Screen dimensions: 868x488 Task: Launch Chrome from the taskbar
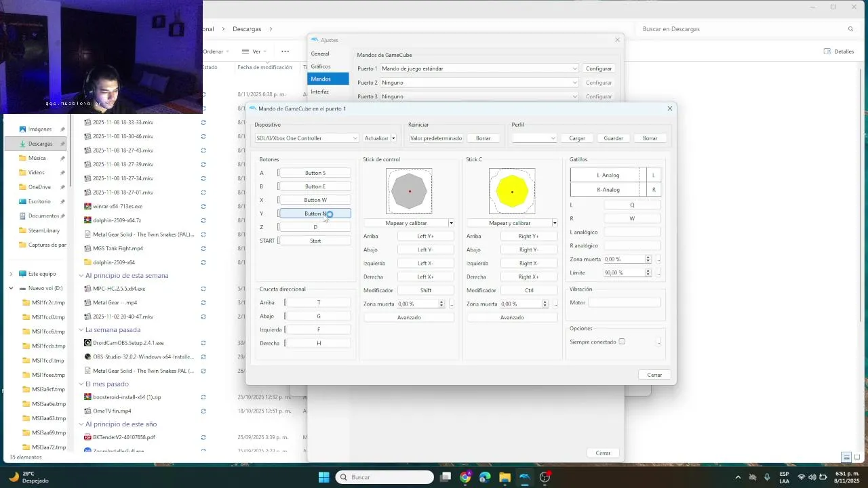pos(465,477)
